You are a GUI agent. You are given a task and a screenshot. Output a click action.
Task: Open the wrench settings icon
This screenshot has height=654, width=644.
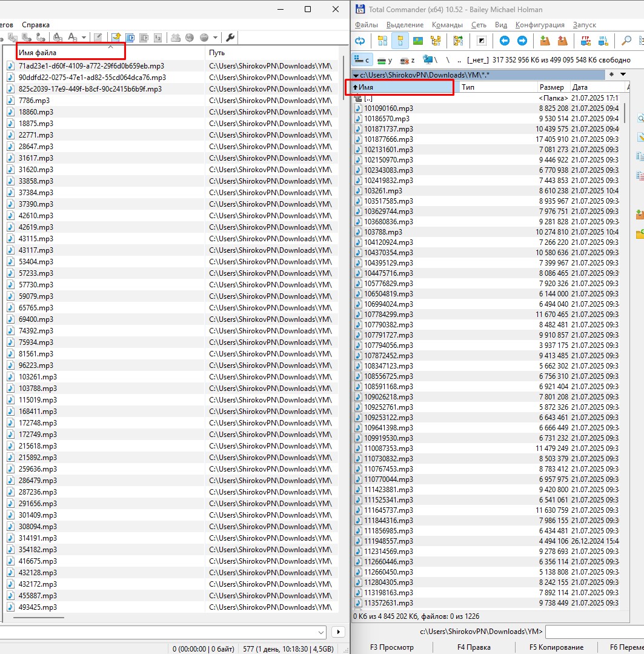pos(230,38)
